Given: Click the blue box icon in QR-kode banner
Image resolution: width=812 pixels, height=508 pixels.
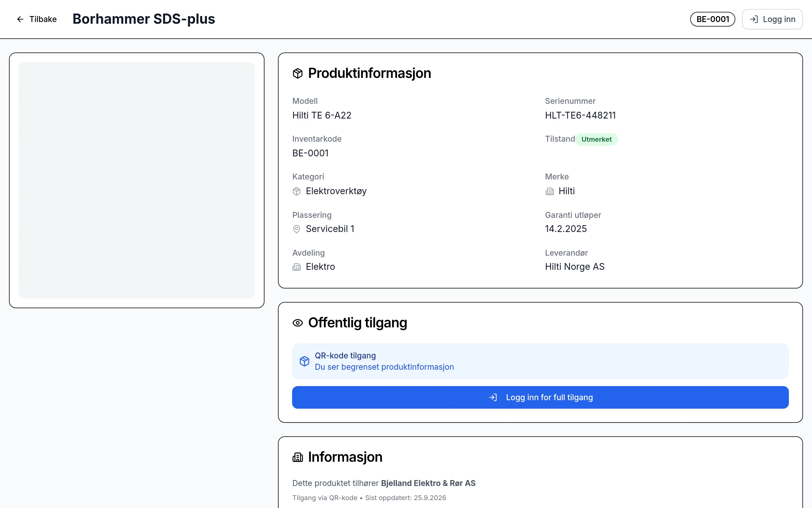Looking at the screenshot, I should 304,361.
